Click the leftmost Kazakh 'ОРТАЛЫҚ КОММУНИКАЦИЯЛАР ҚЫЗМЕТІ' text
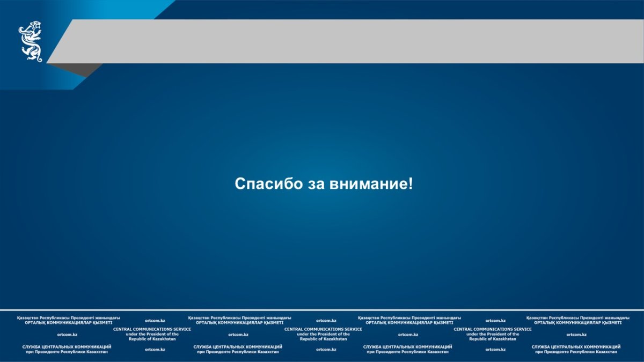 pyautogui.click(x=69, y=323)
